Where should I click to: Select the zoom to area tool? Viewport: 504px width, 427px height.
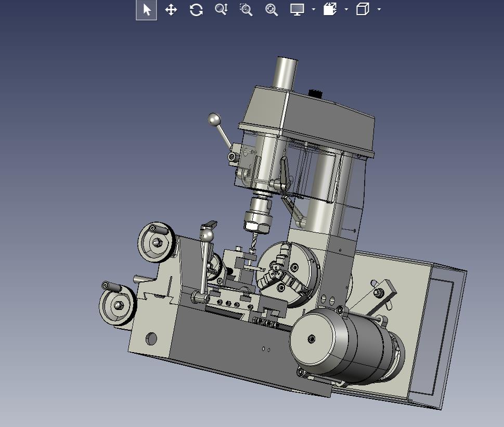click(x=246, y=10)
